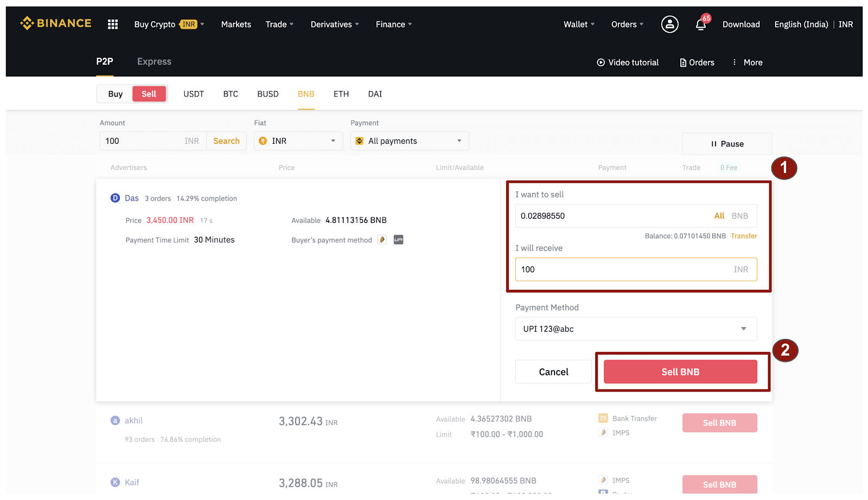
Task: Open the Das advertiser profile name
Action: [132, 198]
